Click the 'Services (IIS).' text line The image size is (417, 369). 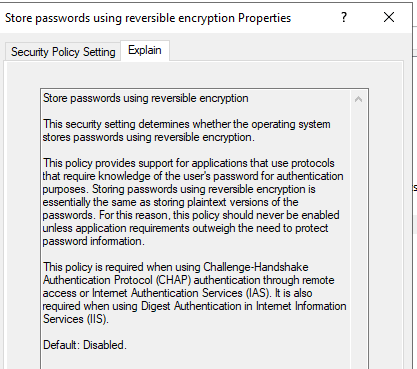click(x=76, y=319)
